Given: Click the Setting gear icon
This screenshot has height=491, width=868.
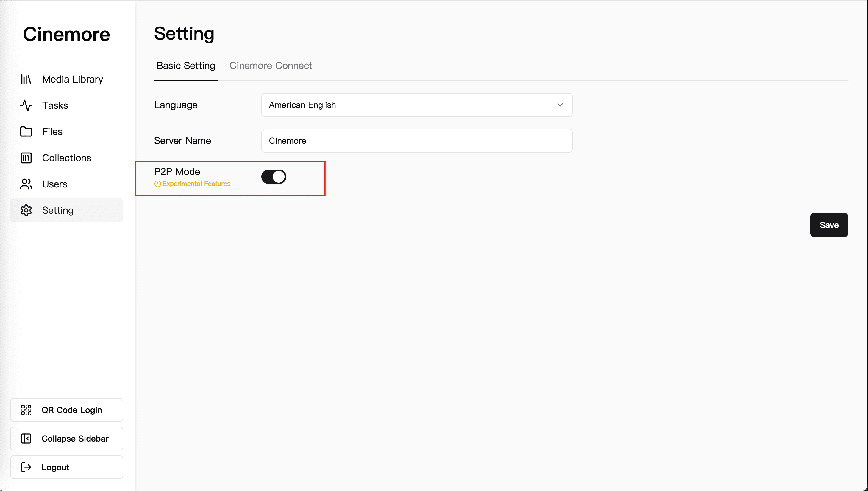Looking at the screenshot, I should tap(26, 210).
